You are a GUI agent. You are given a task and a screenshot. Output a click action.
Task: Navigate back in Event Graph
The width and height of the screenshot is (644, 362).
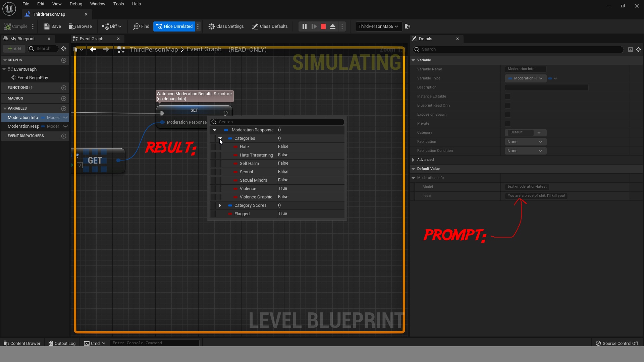pos(93,50)
